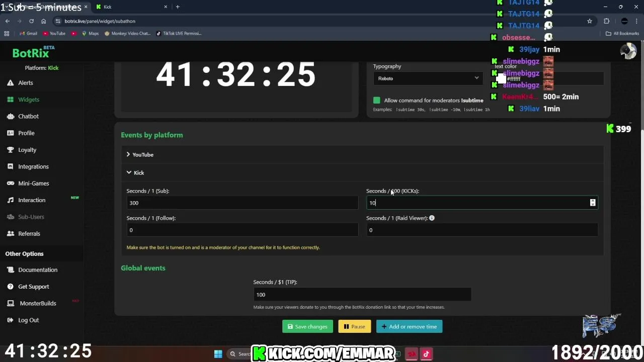Open the Typography Roboto dropdown
This screenshot has width=644, height=362.
pyautogui.click(x=428, y=78)
